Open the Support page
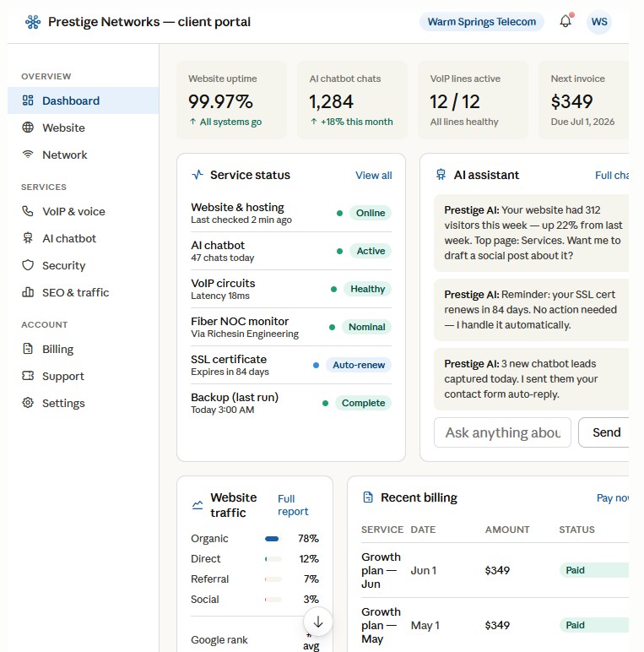The width and height of the screenshot is (644, 652). tap(83, 376)
